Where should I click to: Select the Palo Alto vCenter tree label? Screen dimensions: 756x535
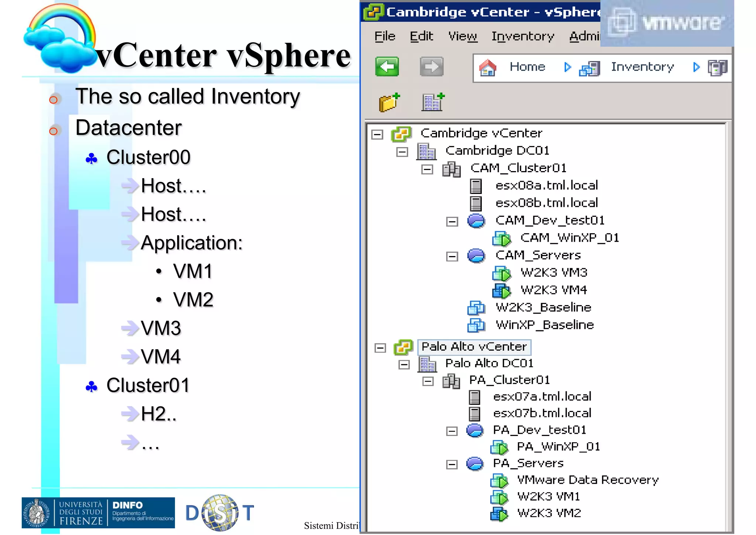click(474, 347)
